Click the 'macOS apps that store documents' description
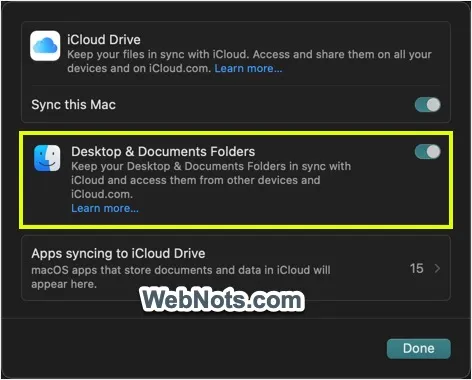 (181, 277)
